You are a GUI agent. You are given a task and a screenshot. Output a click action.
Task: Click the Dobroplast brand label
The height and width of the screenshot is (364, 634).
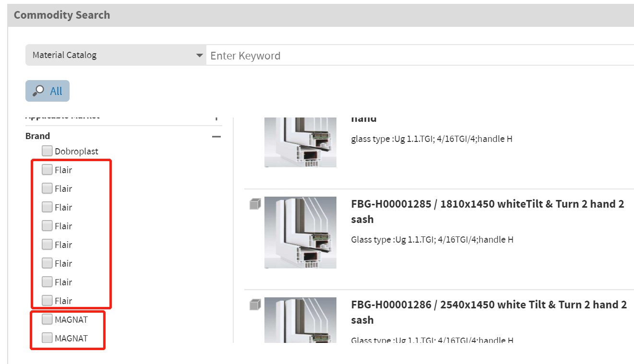(76, 151)
